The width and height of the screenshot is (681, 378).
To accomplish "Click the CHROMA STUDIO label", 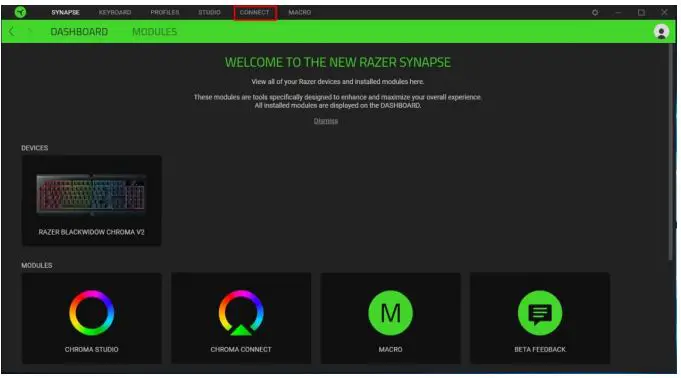I will pyautogui.click(x=92, y=349).
